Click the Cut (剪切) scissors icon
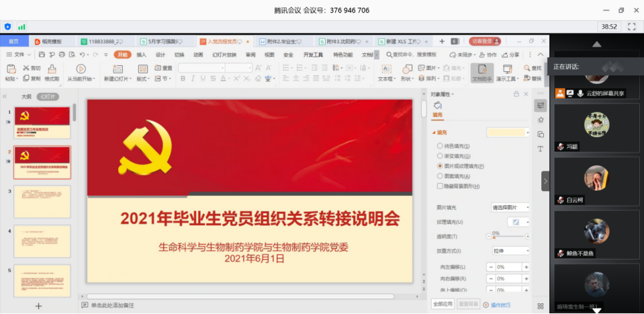 (26, 68)
